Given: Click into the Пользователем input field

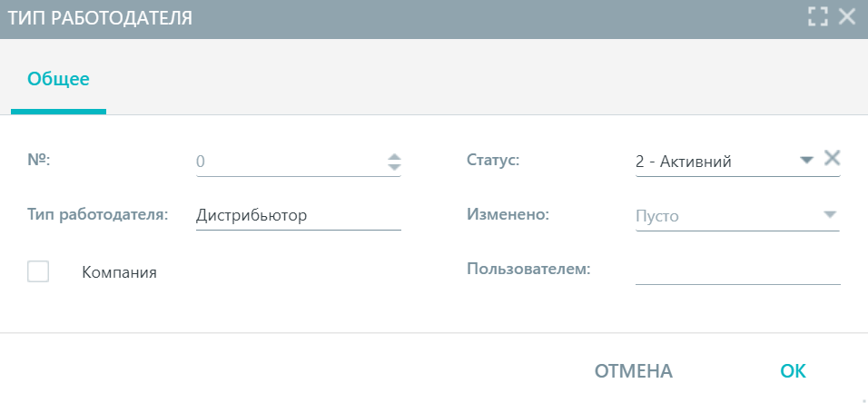Looking at the screenshot, I should 738,270.
